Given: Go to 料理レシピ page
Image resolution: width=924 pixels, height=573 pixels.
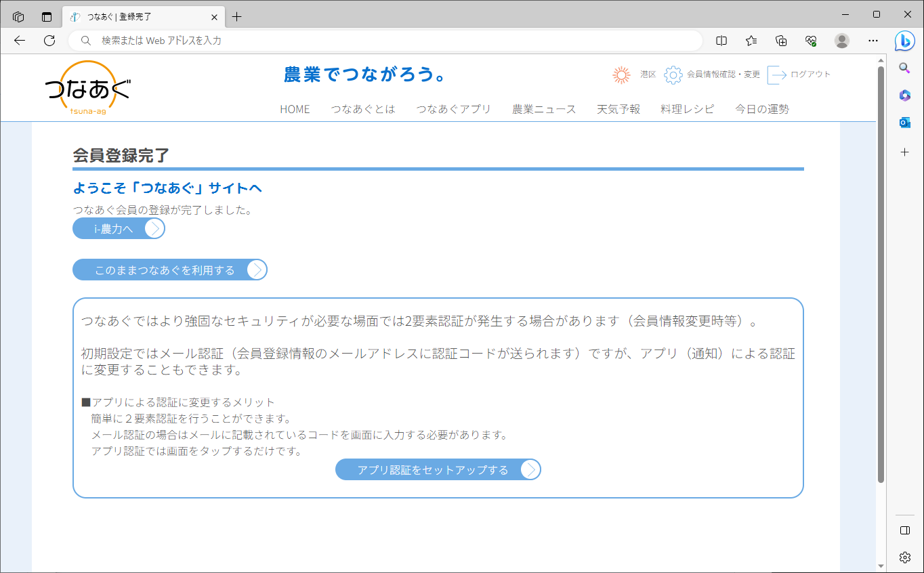Looking at the screenshot, I should click(x=687, y=109).
